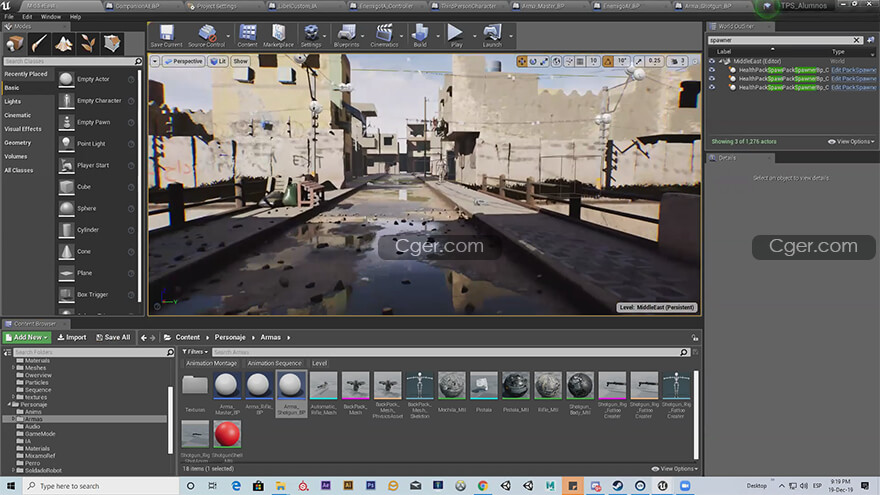Open the Filters dropdown in Content Browser
This screenshot has height=495, width=880.
click(195, 352)
